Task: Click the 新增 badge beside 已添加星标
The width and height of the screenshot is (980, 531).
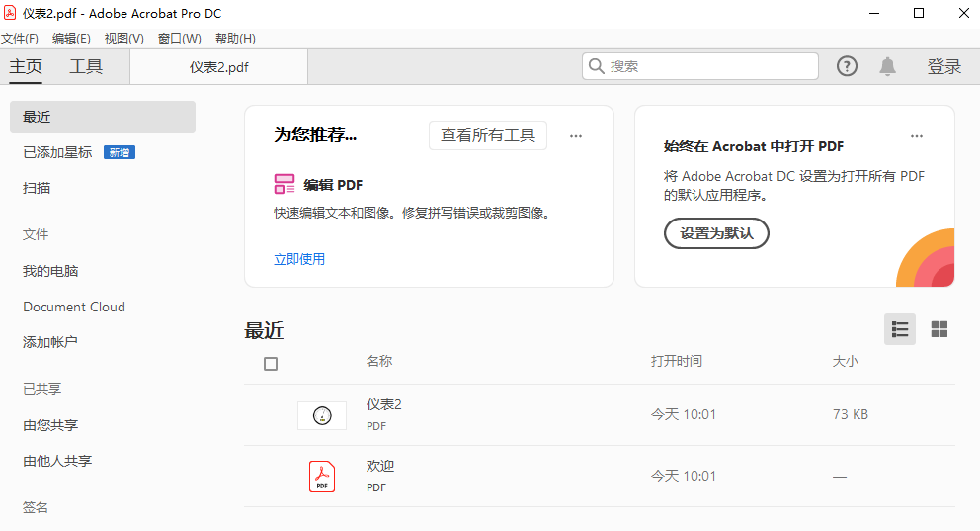Action: pyautogui.click(x=120, y=152)
